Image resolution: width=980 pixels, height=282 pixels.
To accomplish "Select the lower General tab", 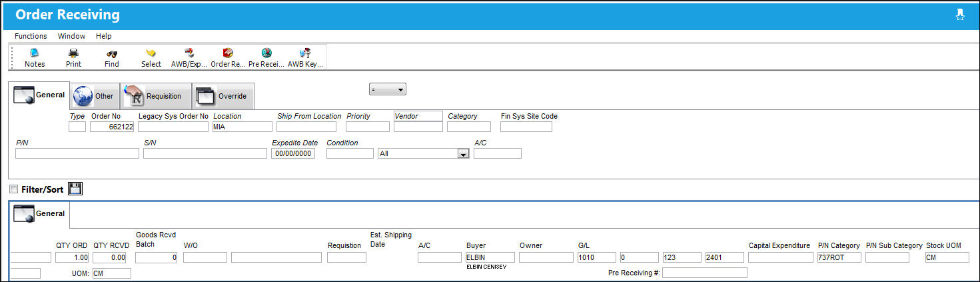I will (39, 213).
